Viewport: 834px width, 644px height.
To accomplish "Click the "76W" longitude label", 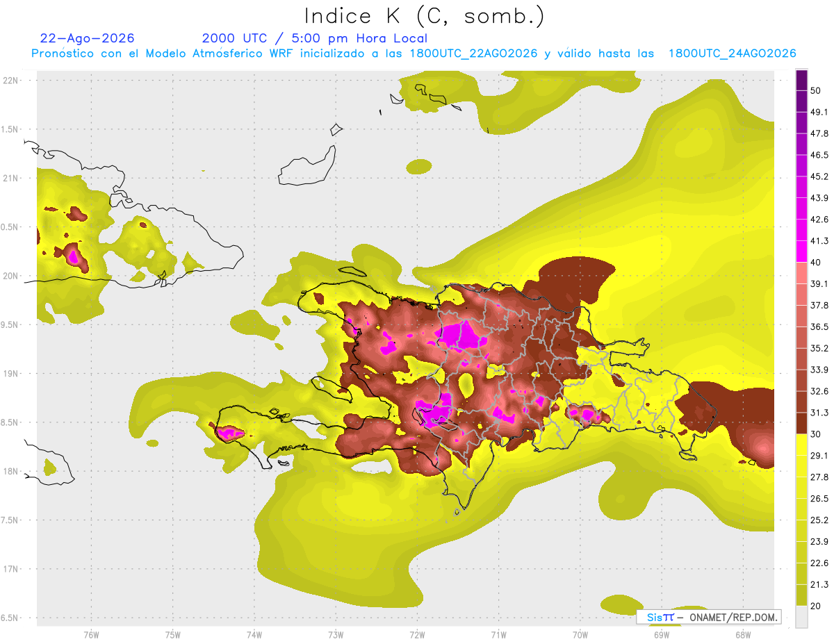I will (91, 634).
